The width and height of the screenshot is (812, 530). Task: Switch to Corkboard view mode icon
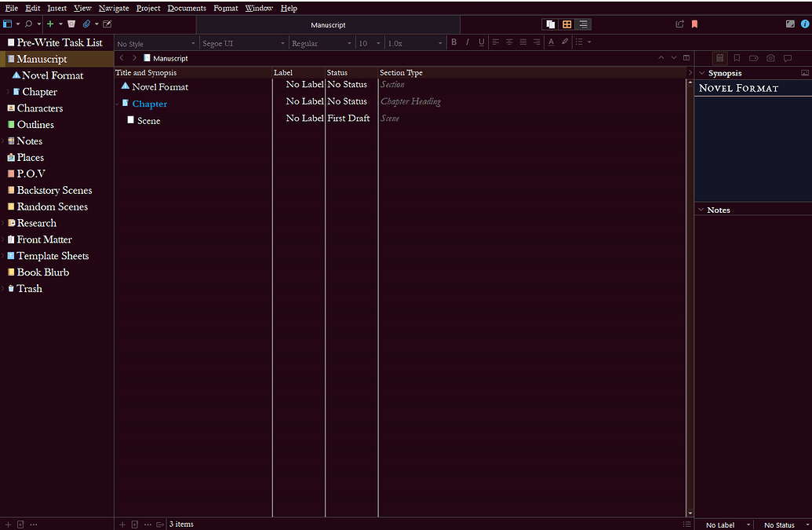pyautogui.click(x=567, y=24)
